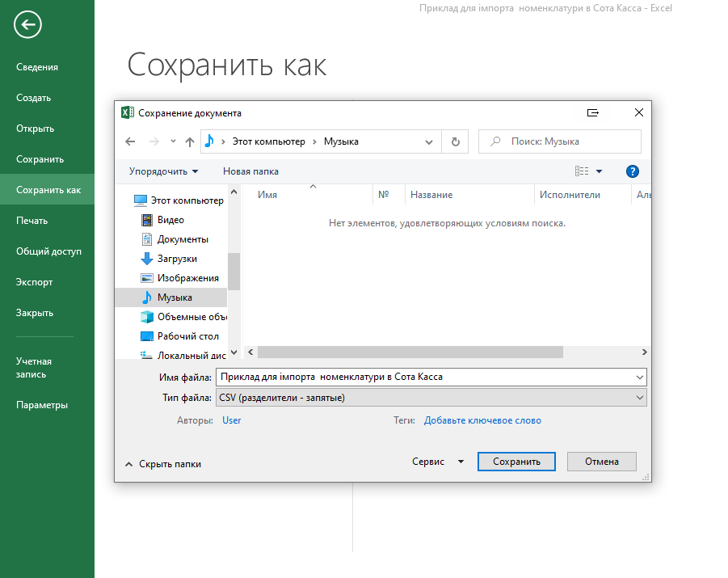Refresh the Музыка folder view
The width and height of the screenshot is (728, 578).
click(x=455, y=141)
